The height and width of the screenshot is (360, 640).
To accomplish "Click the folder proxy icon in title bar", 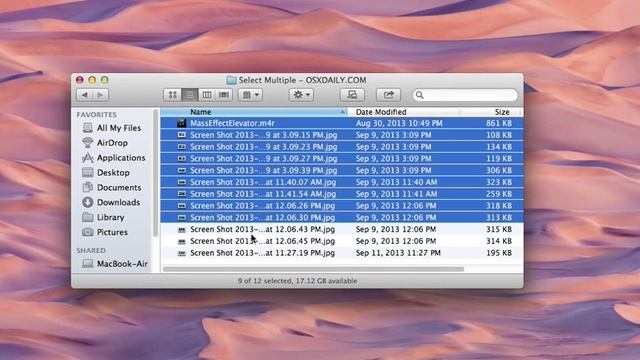I will click(231, 80).
